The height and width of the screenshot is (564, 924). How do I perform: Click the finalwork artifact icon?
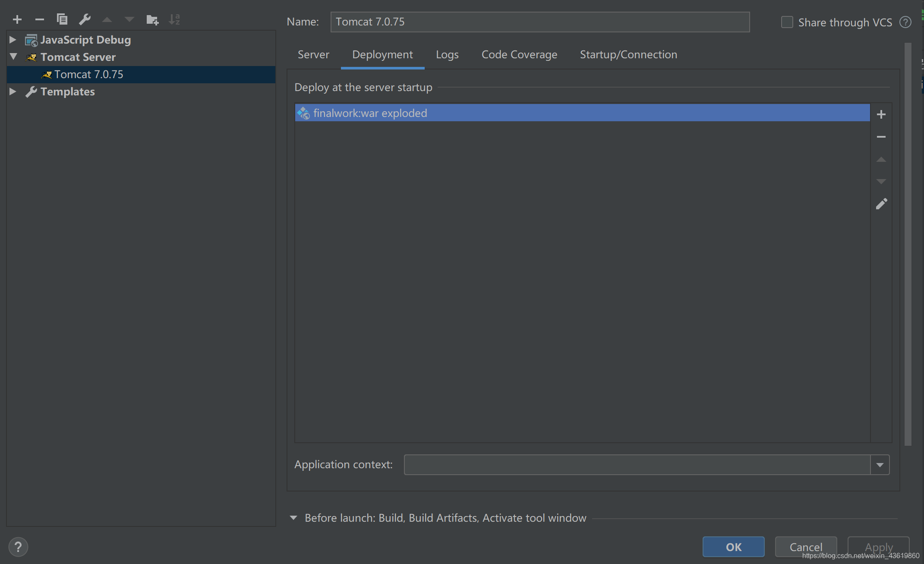(303, 113)
